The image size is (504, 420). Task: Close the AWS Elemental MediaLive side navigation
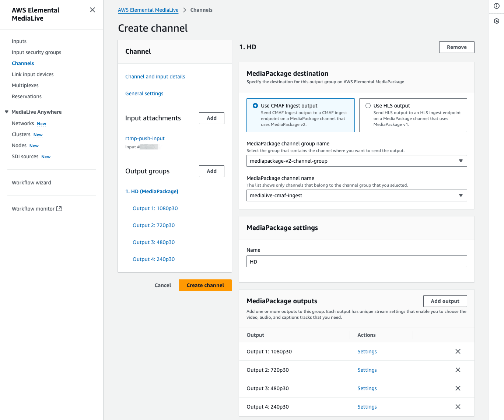[92, 10]
